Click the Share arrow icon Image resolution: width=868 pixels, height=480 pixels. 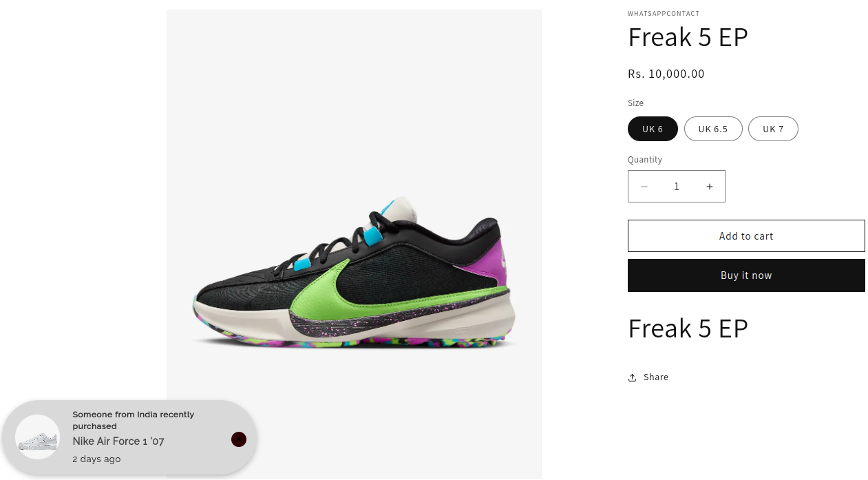click(x=632, y=377)
